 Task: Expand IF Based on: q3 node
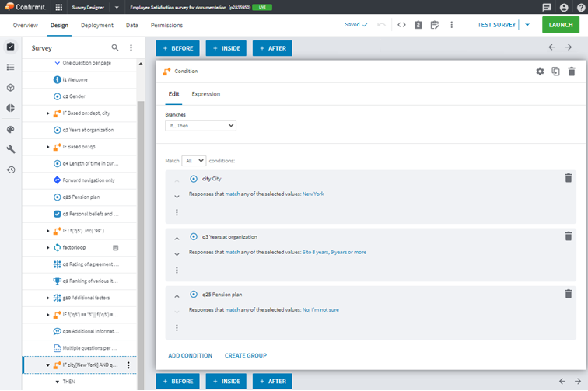point(47,147)
